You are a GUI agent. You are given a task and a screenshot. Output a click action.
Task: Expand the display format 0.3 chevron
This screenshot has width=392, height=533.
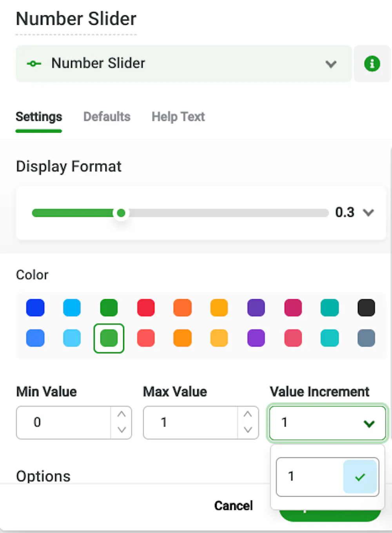pyautogui.click(x=368, y=213)
